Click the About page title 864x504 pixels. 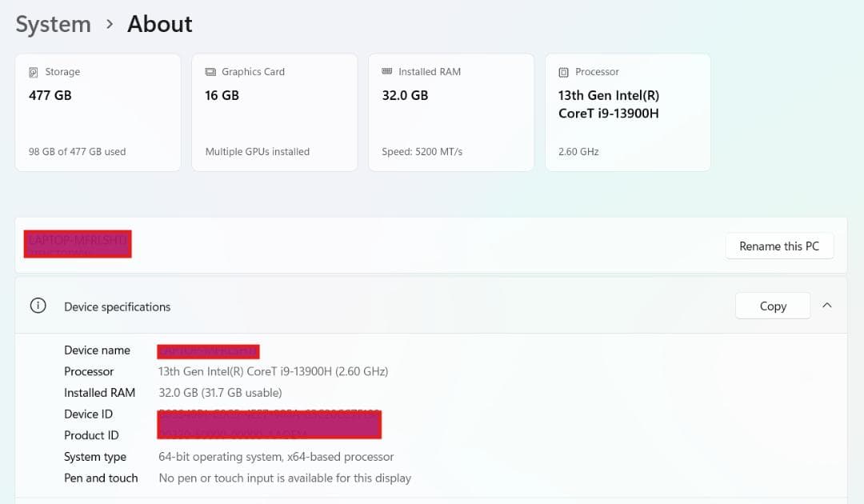[x=160, y=25]
